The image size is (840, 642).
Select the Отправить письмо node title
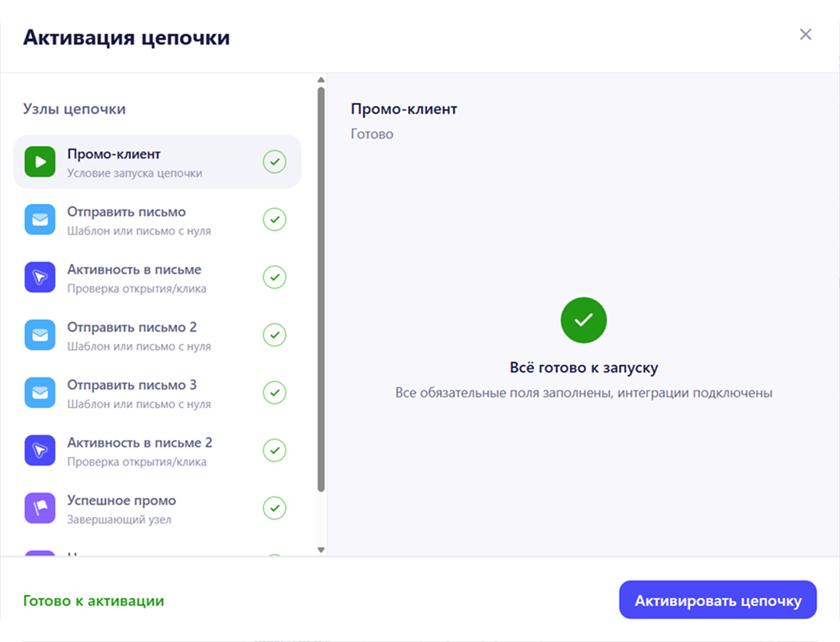(126, 212)
